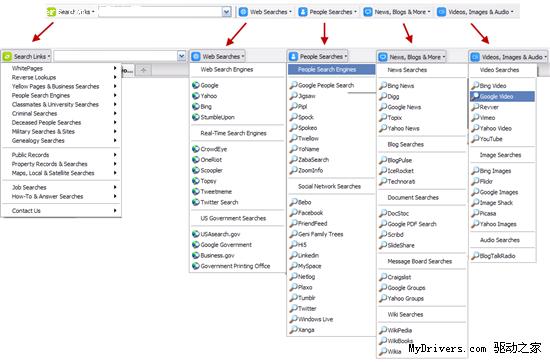Screen dimensions: 550x362
Task: Expand the Public Records submenu arrow
Action: click(x=115, y=155)
